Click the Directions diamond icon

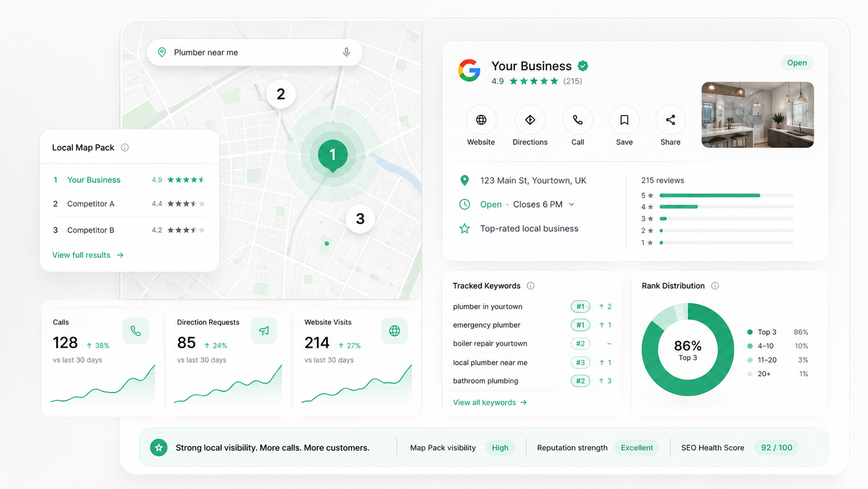tap(530, 120)
